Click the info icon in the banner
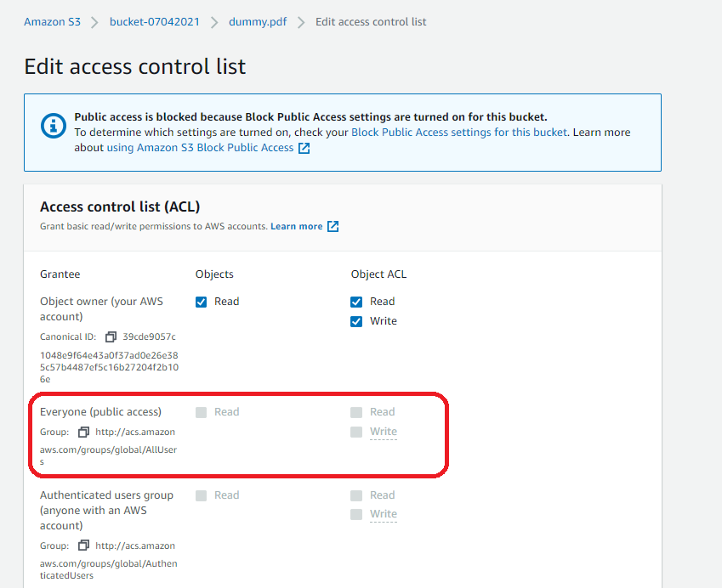The width and height of the screenshot is (722, 588). click(54, 124)
